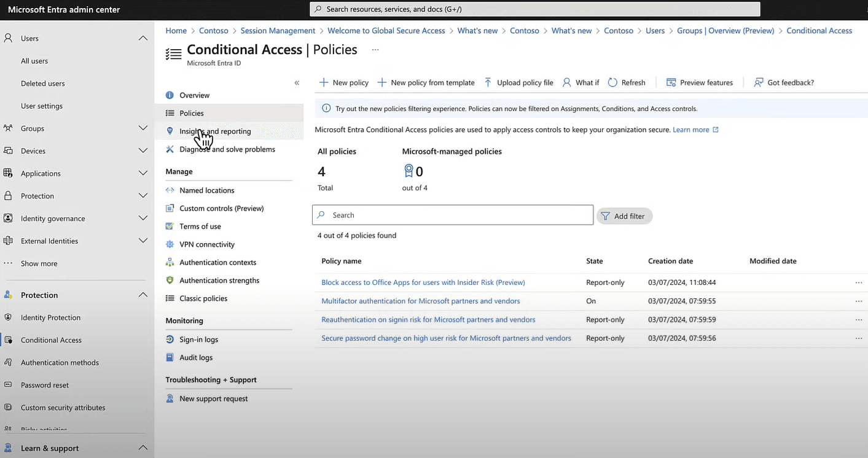Click the External Identities icon
This screenshot has width=868, height=458.
(8, 241)
